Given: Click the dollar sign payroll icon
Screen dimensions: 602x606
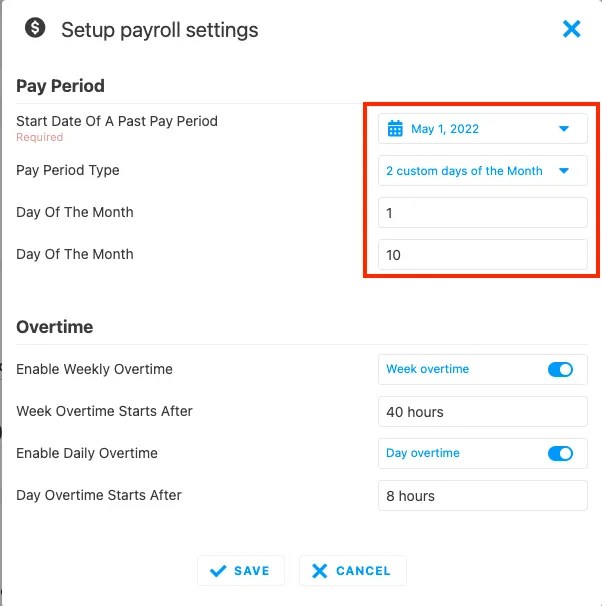Looking at the screenshot, I should click(x=36, y=28).
